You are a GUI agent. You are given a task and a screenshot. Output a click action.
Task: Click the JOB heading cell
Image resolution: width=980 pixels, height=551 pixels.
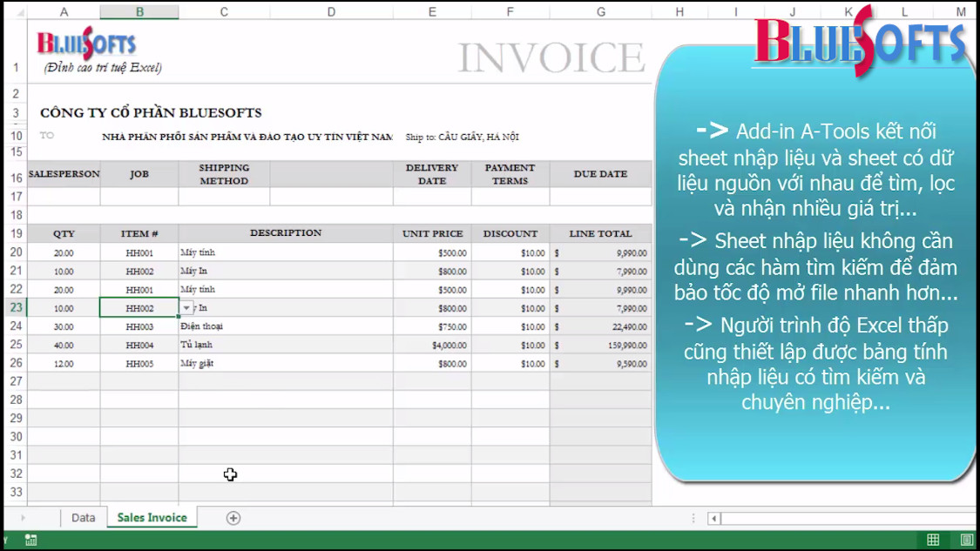point(139,174)
